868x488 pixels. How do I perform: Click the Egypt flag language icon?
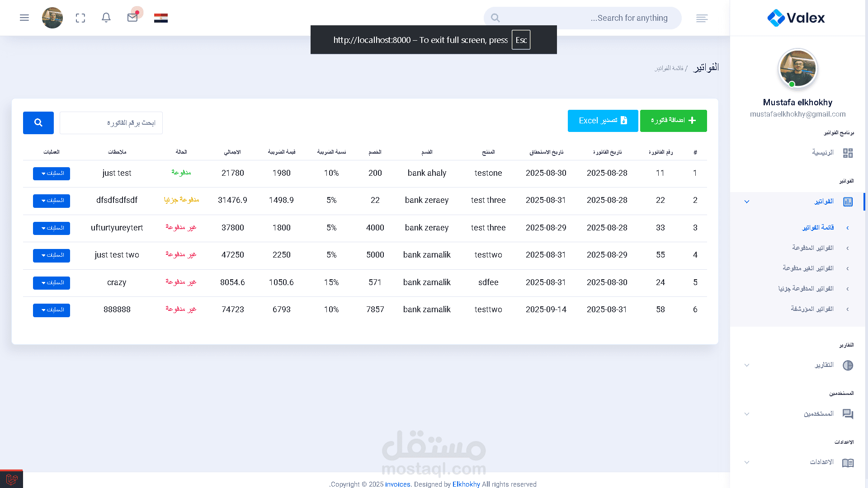161,18
